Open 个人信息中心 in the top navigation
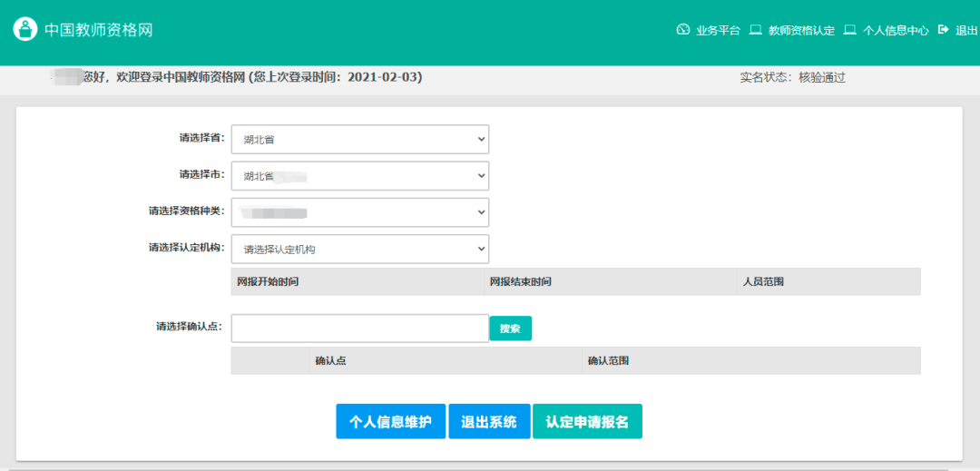Viewport: 980px width, 471px height. (896, 30)
